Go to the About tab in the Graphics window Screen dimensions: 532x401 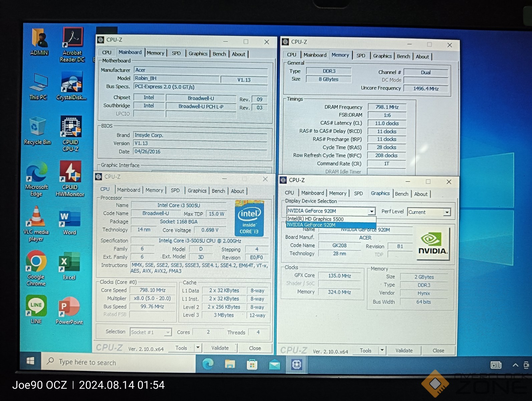pyautogui.click(x=421, y=194)
